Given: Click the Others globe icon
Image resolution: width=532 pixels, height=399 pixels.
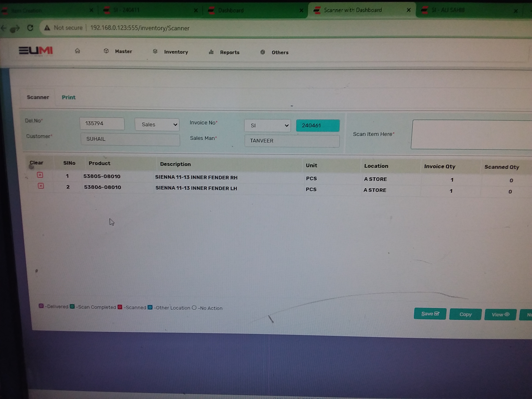Looking at the screenshot, I should click(262, 52).
